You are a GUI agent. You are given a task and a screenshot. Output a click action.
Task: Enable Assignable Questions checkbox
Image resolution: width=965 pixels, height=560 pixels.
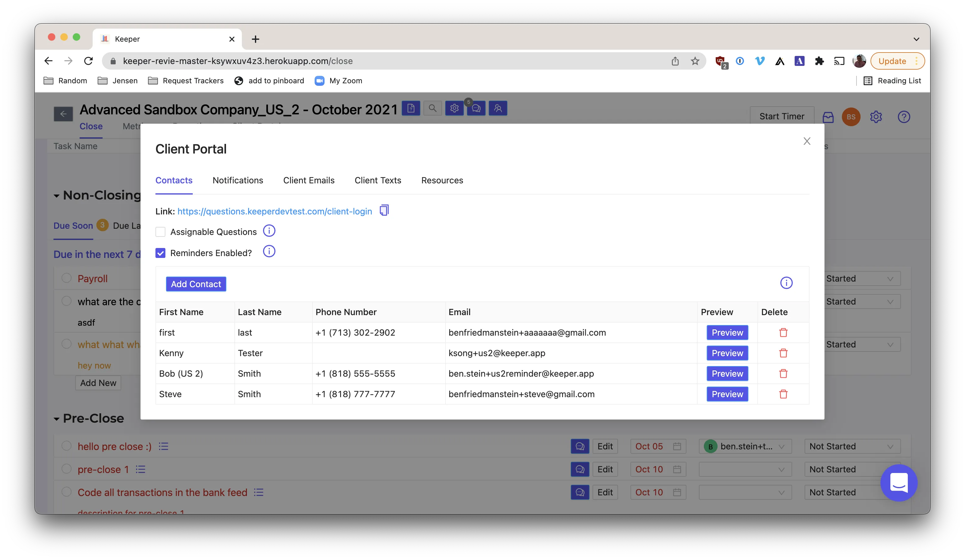pos(160,232)
